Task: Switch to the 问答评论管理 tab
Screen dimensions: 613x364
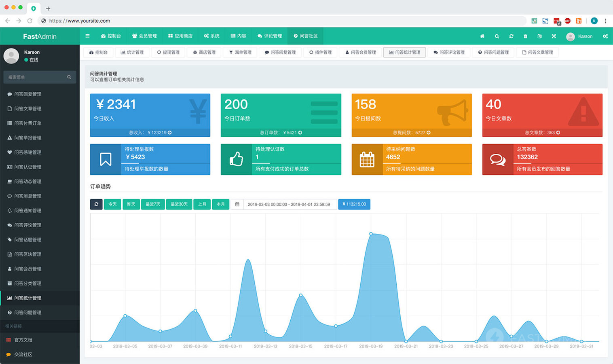Action: tap(449, 53)
